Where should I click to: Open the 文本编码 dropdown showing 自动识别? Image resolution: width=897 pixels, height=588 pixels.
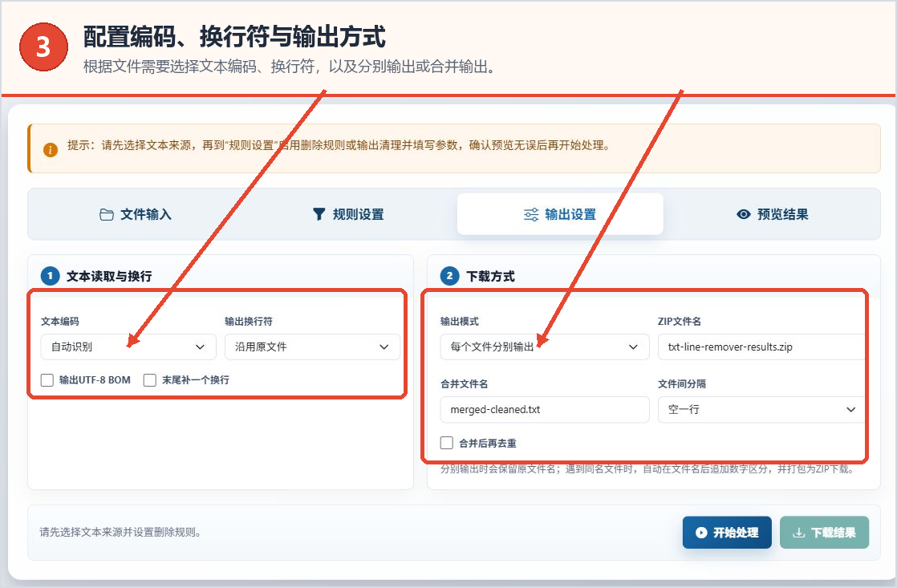coord(128,347)
